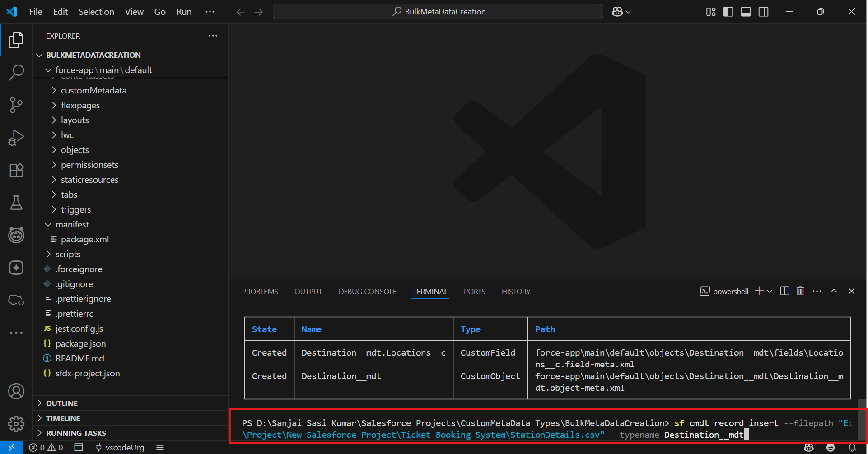This screenshot has height=454, width=868.
Task: Open the Testing flask view
Action: [16, 203]
